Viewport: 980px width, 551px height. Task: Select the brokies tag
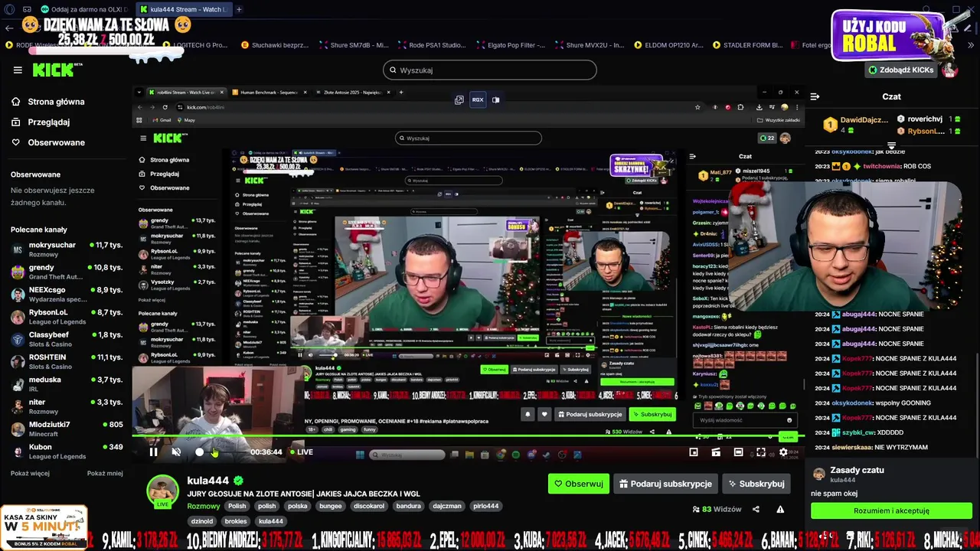click(236, 521)
